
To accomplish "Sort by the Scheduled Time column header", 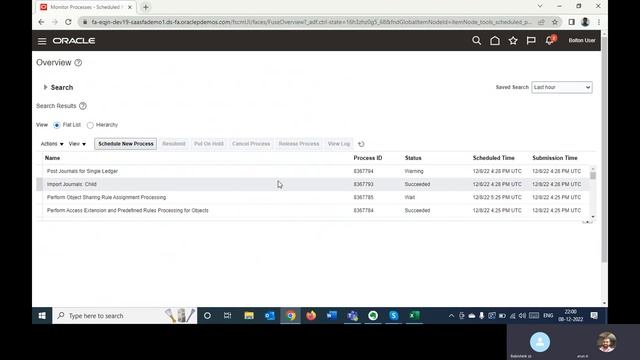I will [x=493, y=158].
